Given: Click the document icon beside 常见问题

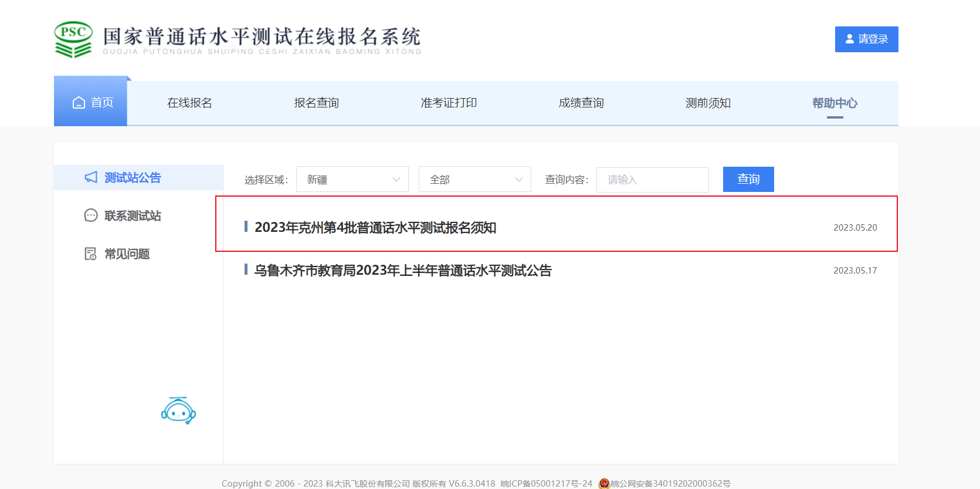Looking at the screenshot, I should point(91,254).
